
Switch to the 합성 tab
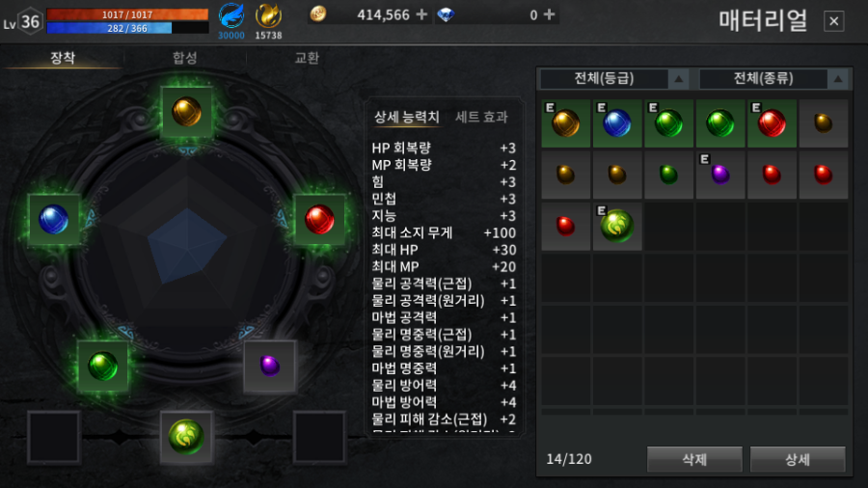(185, 58)
